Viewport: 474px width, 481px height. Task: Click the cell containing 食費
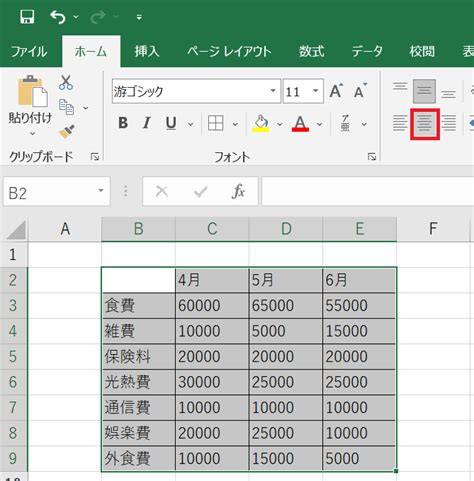(139, 306)
